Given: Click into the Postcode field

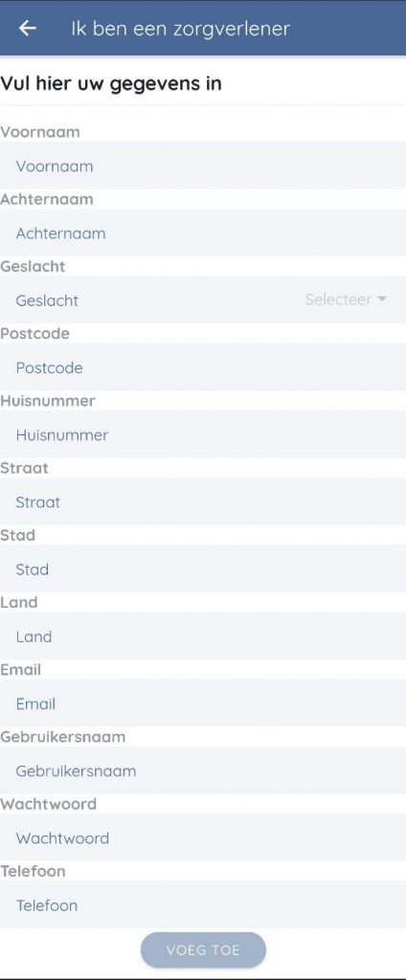Looking at the screenshot, I should 203,367.
